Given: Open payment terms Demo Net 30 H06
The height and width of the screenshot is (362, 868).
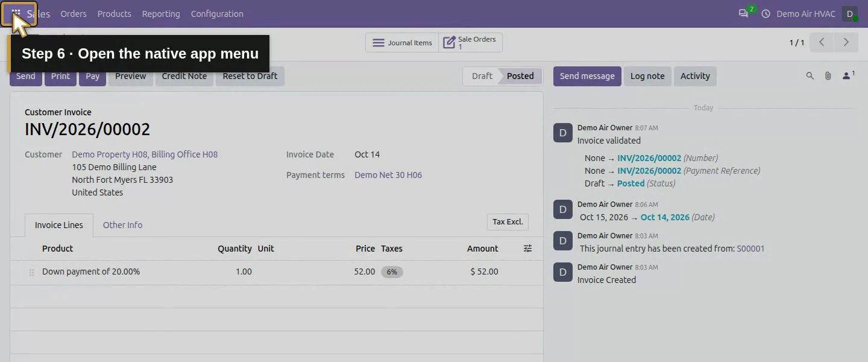Looking at the screenshot, I should [x=388, y=175].
